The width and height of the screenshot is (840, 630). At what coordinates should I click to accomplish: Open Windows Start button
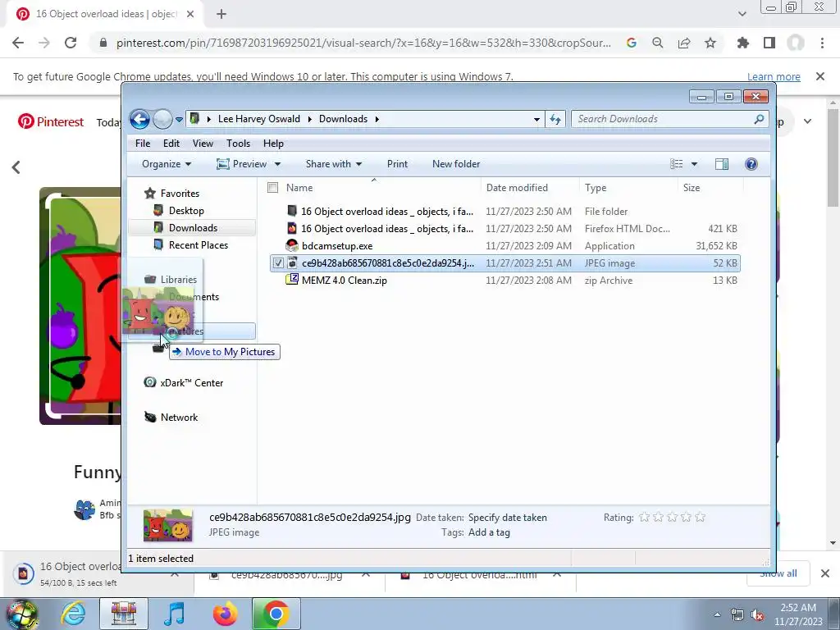click(x=21, y=615)
